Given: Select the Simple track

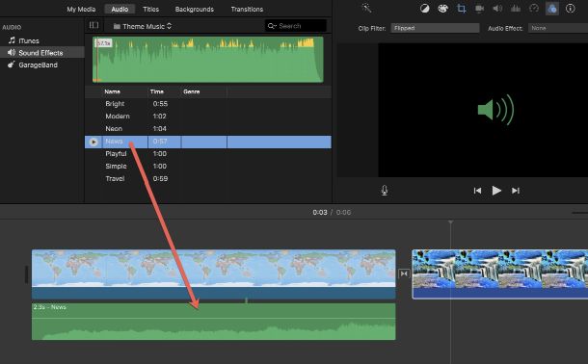Looking at the screenshot, I should [116, 166].
